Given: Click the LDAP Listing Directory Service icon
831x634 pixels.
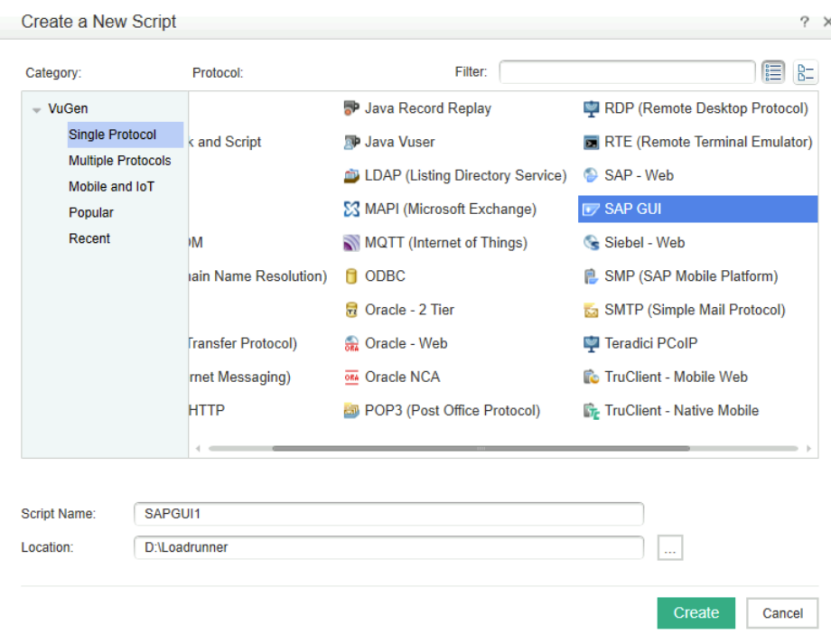Looking at the screenshot, I should pyautogui.click(x=351, y=175).
